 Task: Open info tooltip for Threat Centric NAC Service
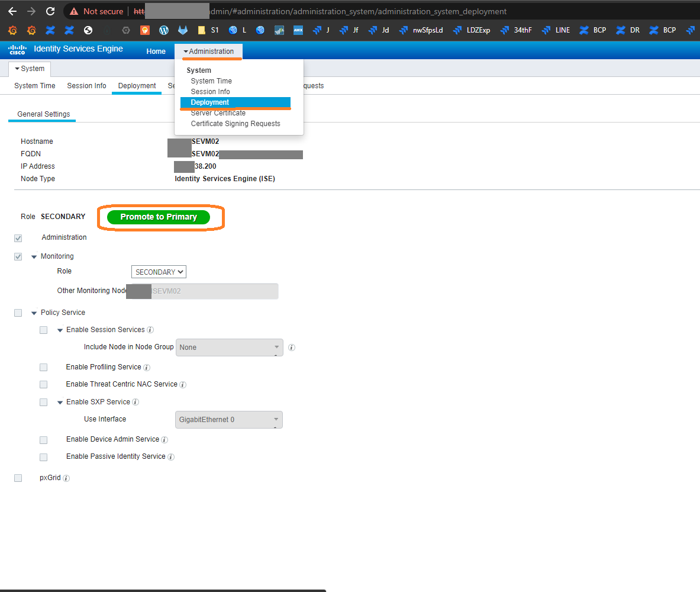coord(183,385)
